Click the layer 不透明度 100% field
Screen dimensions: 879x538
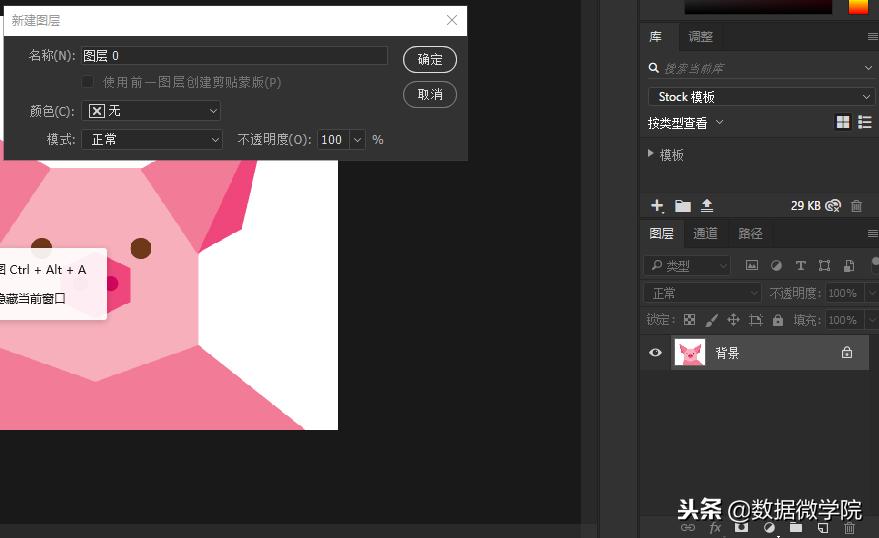(845, 293)
